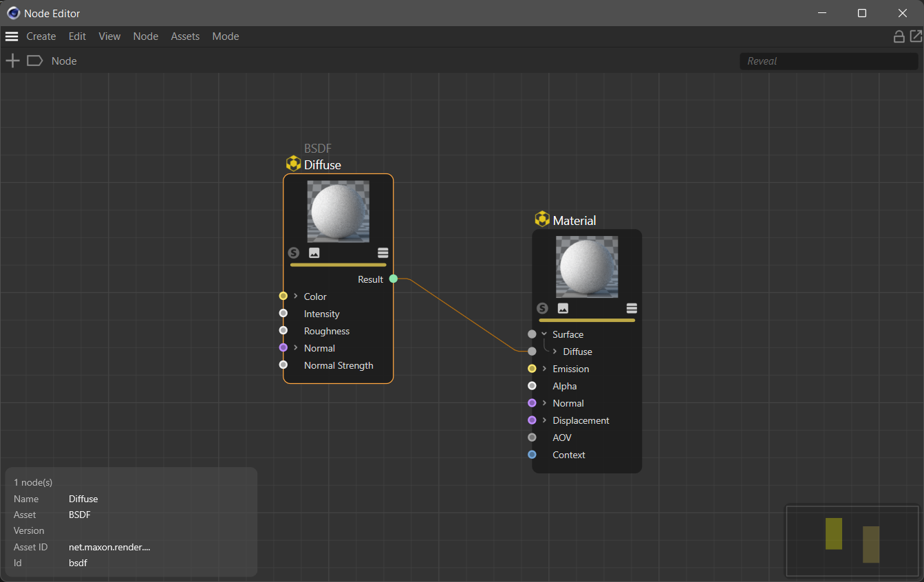924x582 pixels.
Task: Click the Result output port on Diffuse node
Action: pos(394,279)
